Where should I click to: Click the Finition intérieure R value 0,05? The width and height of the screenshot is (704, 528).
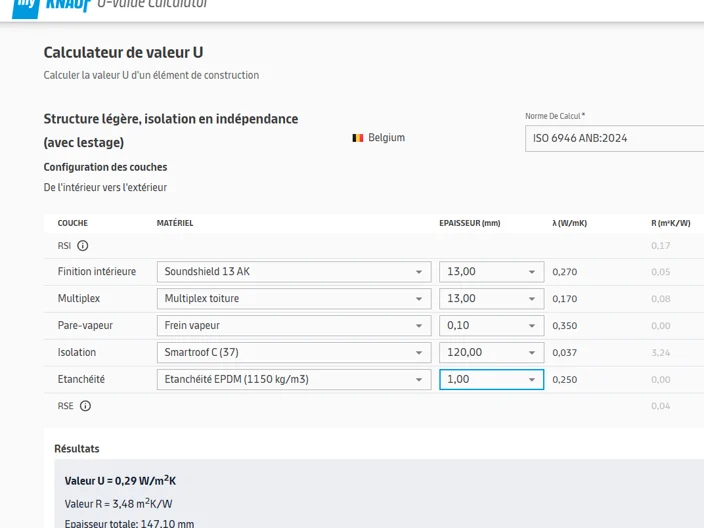coord(661,272)
